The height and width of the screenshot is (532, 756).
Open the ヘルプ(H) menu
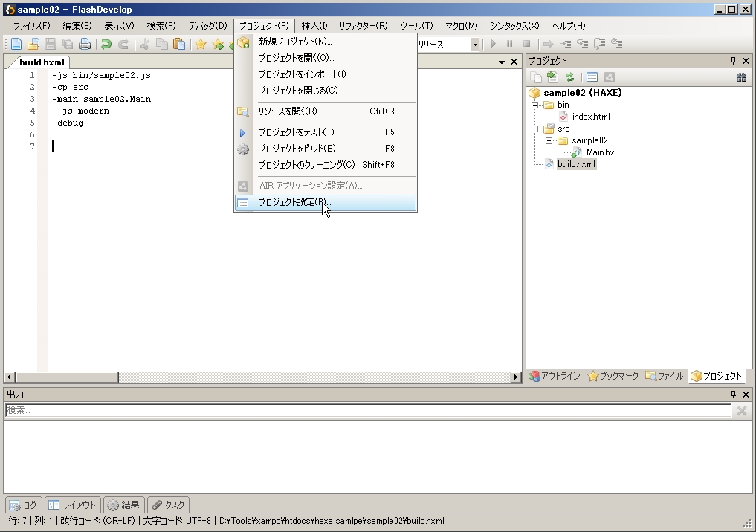[569, 26]
